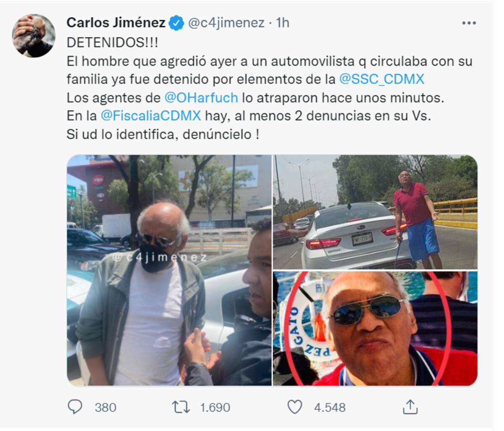Follow the @FiscaliaCDMX mention link

pos(151,116)
